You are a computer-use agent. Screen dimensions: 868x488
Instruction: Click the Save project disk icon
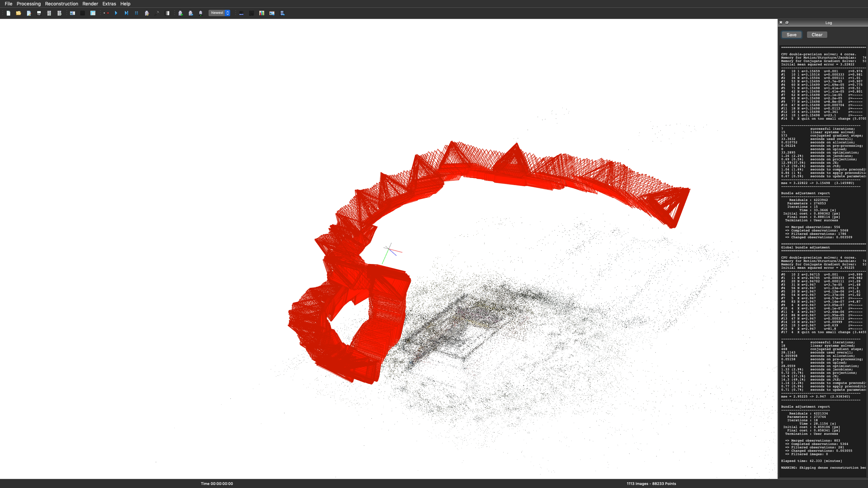coord(39,13)
